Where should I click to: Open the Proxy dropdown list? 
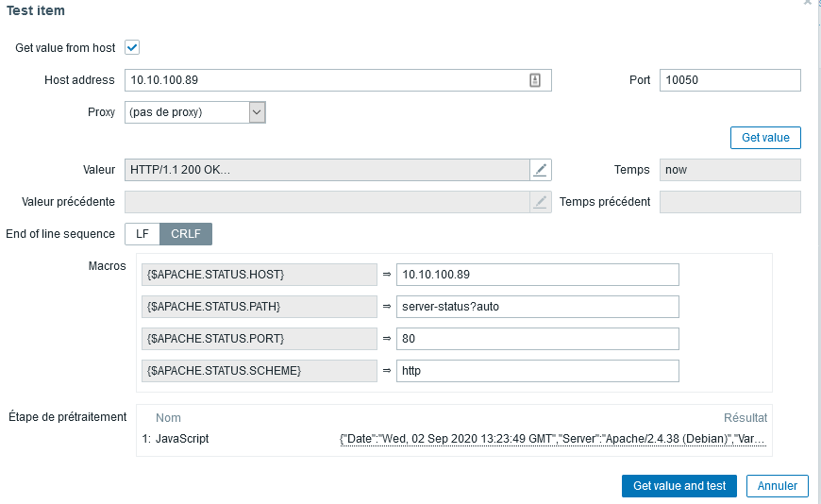tap(257, 112)
